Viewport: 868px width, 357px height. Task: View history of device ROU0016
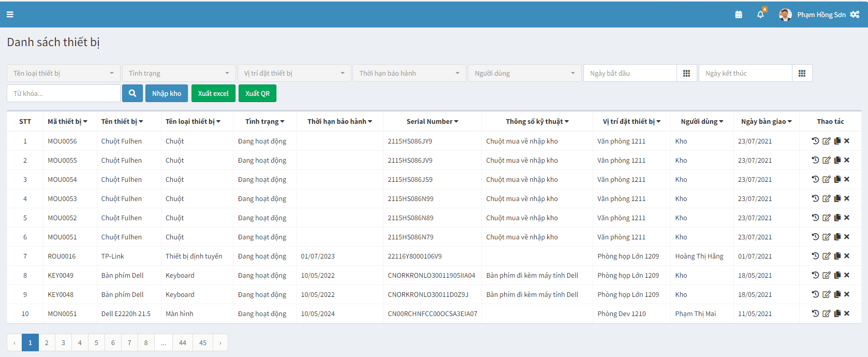(x=815, y=256)
